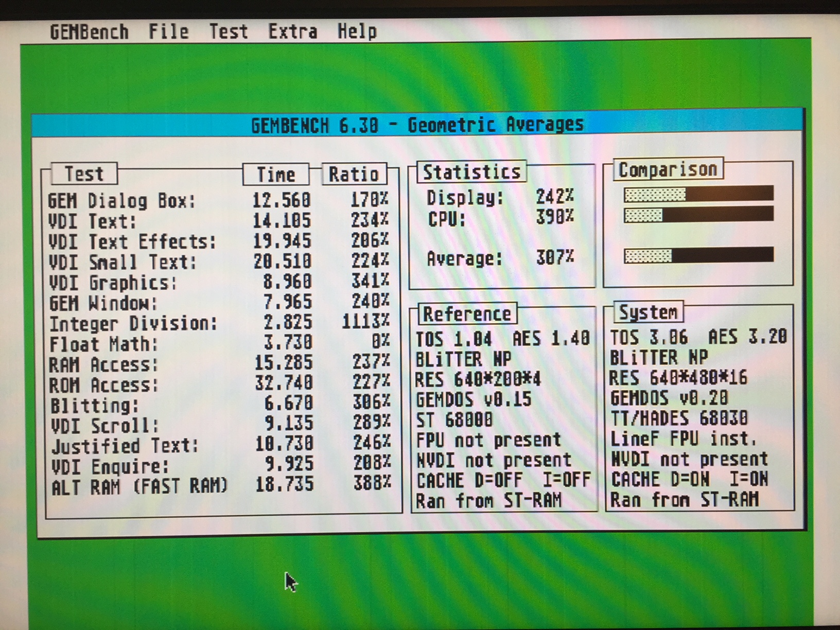Click the System panel label

pos(648,312)
